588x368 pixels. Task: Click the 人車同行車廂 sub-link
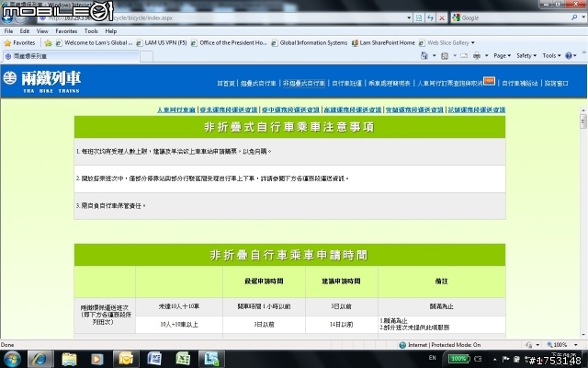click(x=176, y=109)
